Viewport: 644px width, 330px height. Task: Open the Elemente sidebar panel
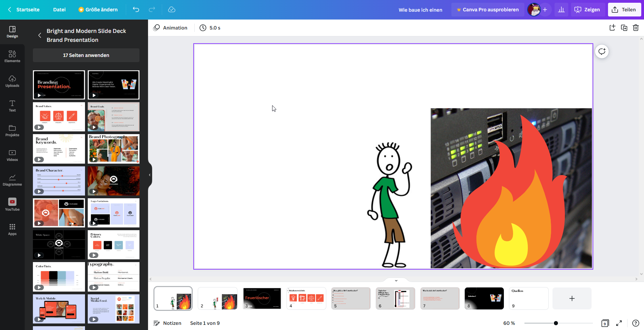pos(12,56)
